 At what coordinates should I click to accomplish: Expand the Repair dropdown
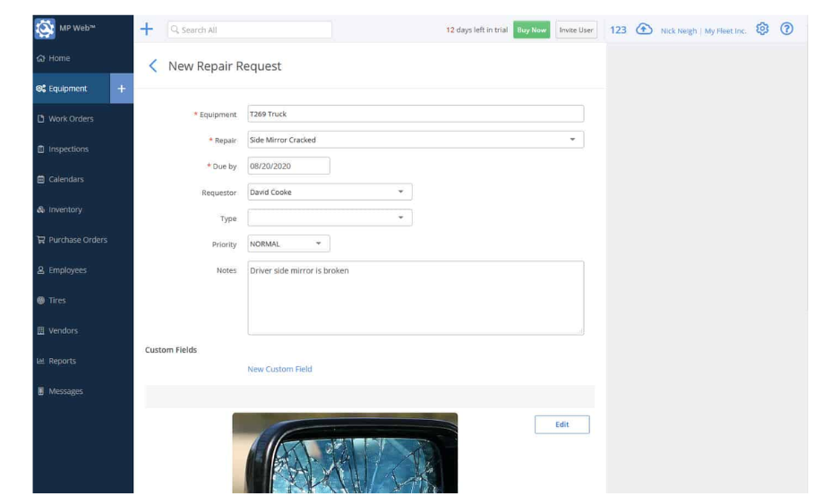coord(572,140)
